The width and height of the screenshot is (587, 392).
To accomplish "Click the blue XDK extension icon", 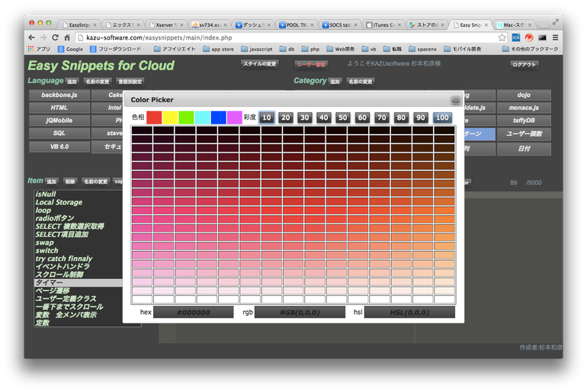I will pos(516,37).
